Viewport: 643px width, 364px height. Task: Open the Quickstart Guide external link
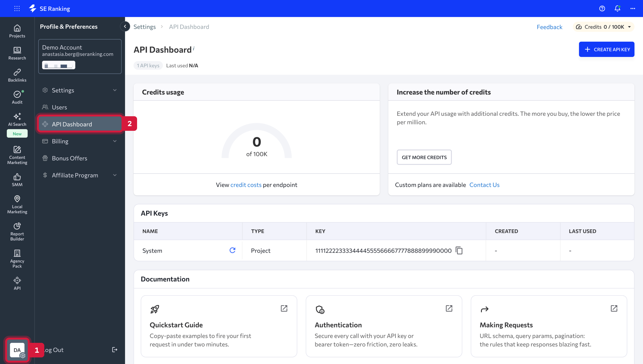[x=284, y=308]
